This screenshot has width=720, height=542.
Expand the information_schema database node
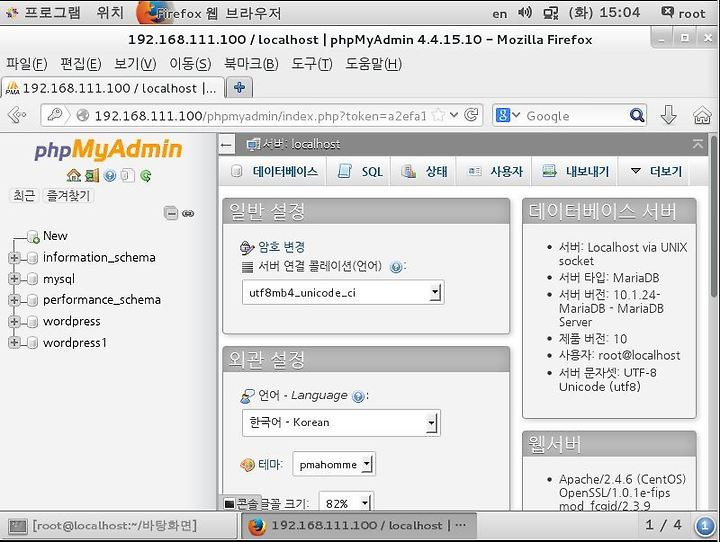[x=14, y=258]
